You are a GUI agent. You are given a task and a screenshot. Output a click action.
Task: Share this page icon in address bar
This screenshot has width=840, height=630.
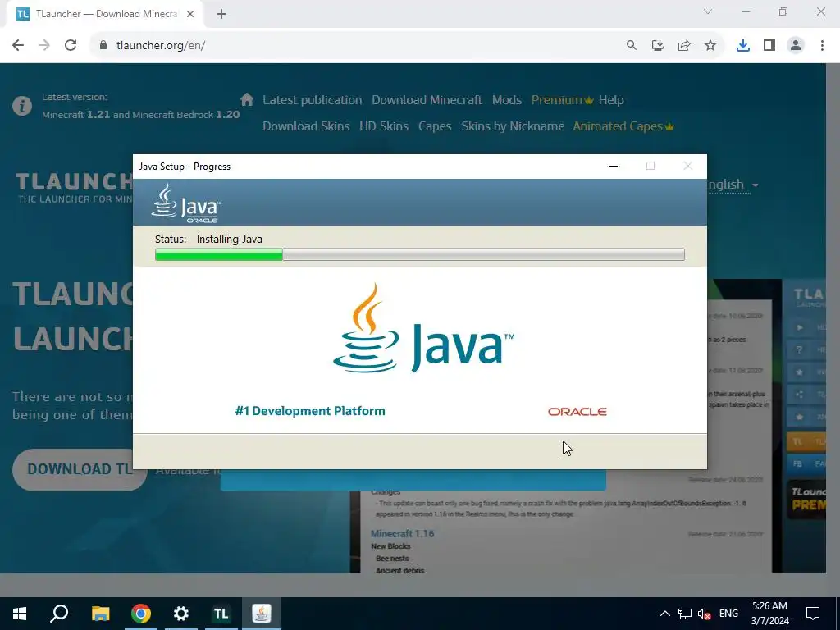684,46
